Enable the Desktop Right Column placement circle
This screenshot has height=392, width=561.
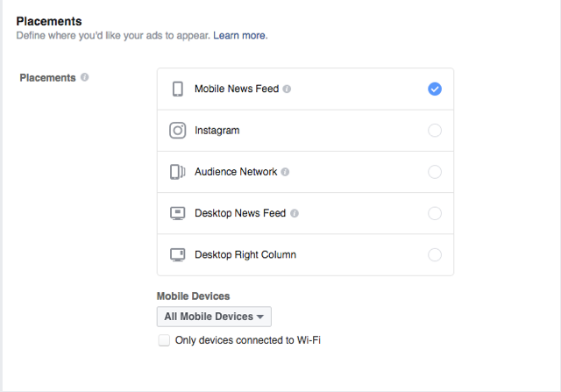click(x=435, y=255)
